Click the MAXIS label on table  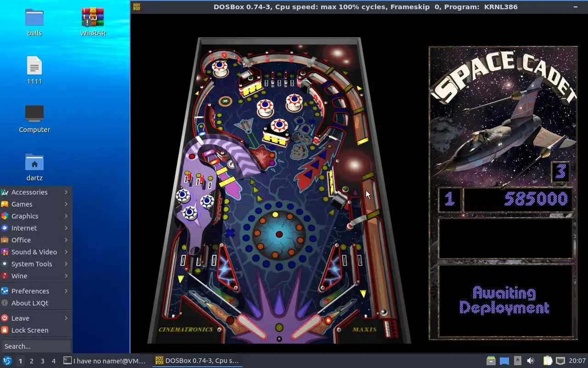pos(365,329)
